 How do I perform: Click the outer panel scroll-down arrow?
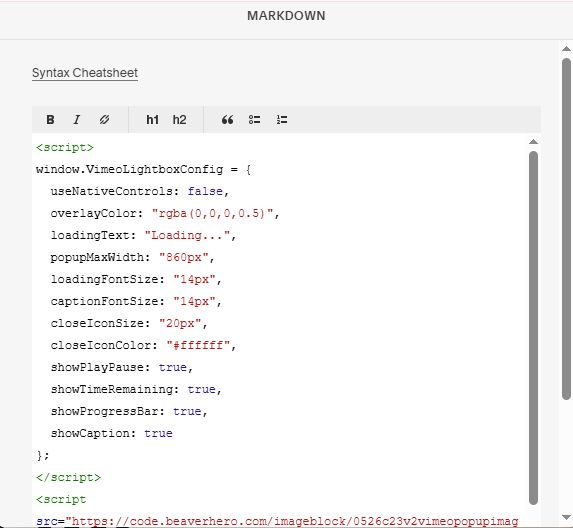point(566,517)
